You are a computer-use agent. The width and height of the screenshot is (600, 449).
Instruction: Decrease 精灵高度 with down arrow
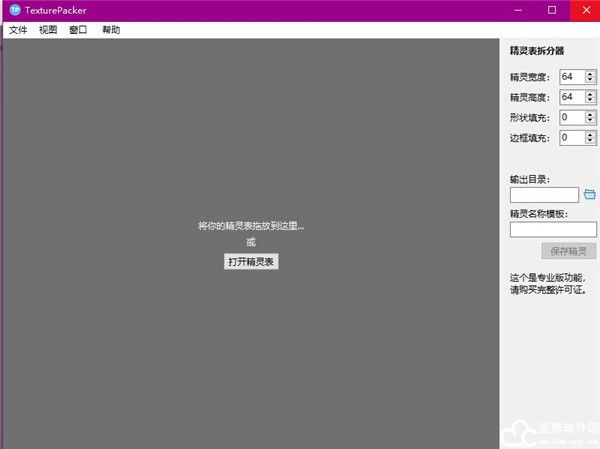point(590,100)
